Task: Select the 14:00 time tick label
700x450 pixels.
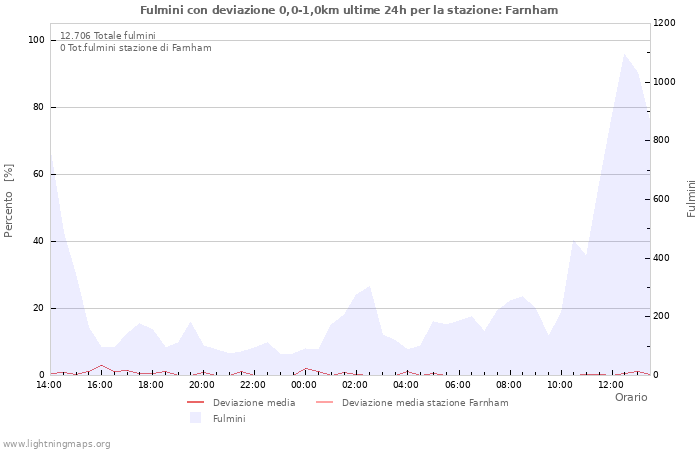Action: tap(49, 384)
